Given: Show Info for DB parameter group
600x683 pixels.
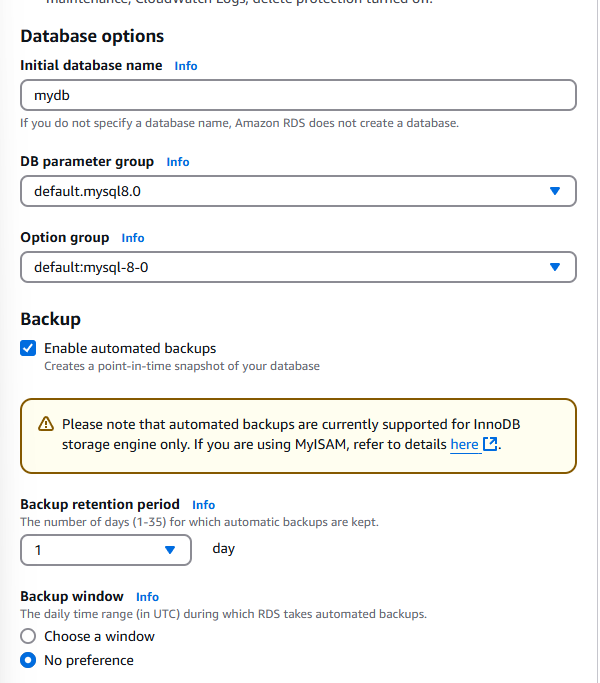Looking at the screenshot, I should (x=178, y=161).
